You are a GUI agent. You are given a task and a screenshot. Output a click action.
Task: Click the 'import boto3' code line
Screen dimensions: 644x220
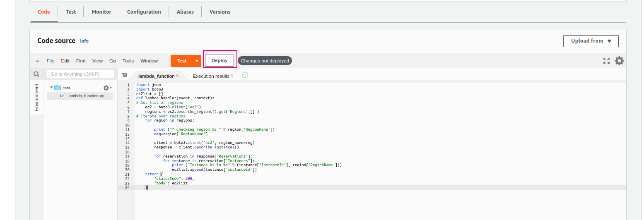click(150, 89)
